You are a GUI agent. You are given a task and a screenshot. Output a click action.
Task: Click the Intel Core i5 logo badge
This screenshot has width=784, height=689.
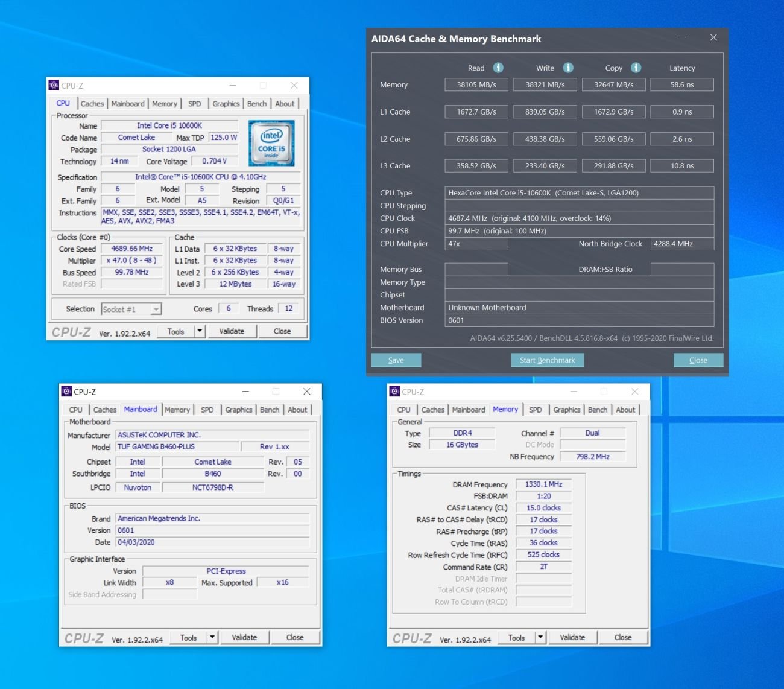tap(271, 143)
